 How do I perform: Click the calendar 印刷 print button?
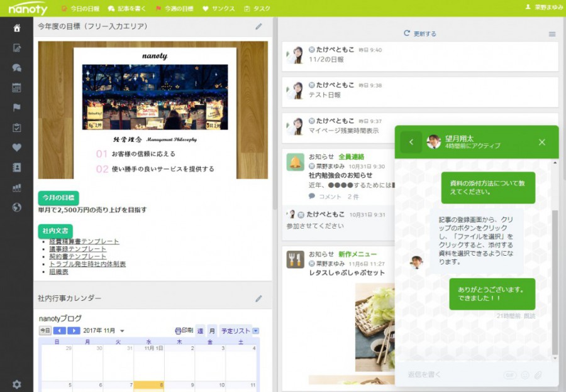coord(184,330)
